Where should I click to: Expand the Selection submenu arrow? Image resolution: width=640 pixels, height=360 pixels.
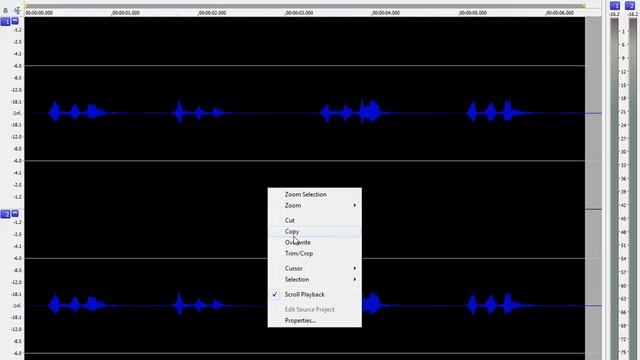coord(355,280)
